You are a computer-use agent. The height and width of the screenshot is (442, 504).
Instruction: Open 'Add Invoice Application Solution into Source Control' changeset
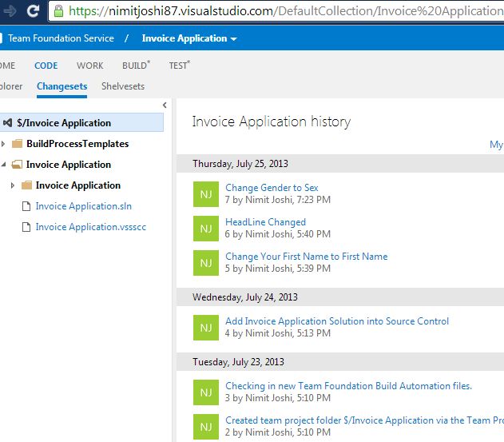337,321
